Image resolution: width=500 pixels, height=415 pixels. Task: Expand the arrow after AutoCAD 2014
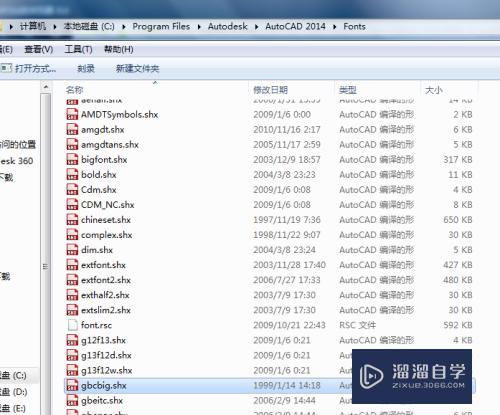pos(334,26)
